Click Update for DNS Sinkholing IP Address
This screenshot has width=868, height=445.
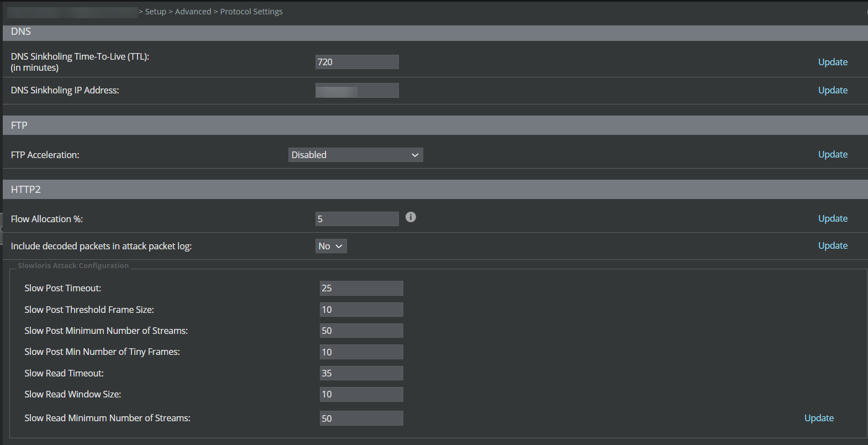833,90
